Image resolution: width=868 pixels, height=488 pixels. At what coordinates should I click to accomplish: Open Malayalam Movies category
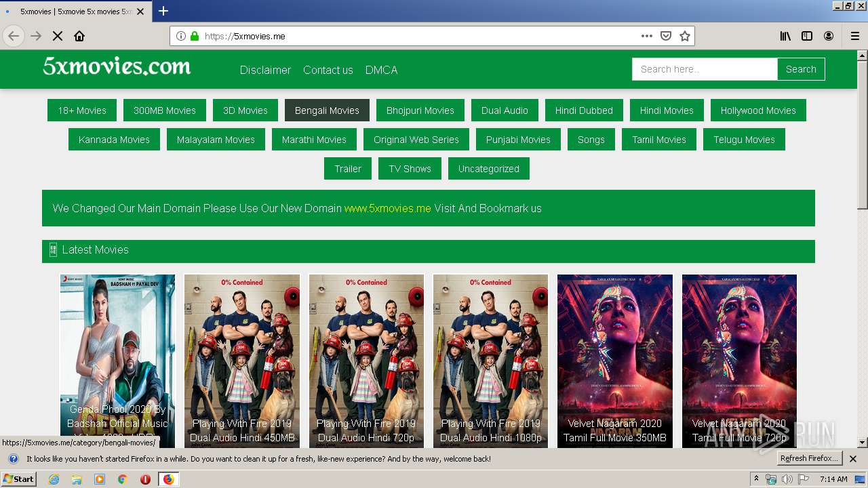(x=216, y=140)
